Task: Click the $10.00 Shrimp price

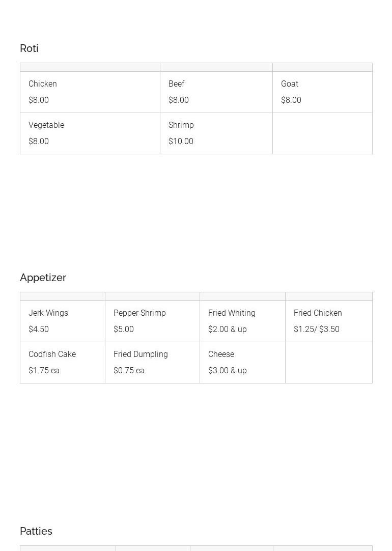Action: (x=181, y=142)
